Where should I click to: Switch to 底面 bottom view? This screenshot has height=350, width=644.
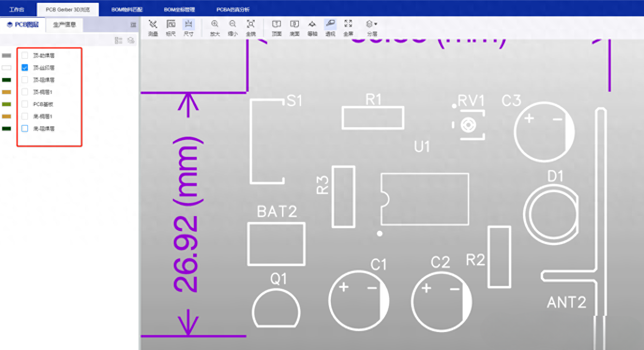click(295, 28)
